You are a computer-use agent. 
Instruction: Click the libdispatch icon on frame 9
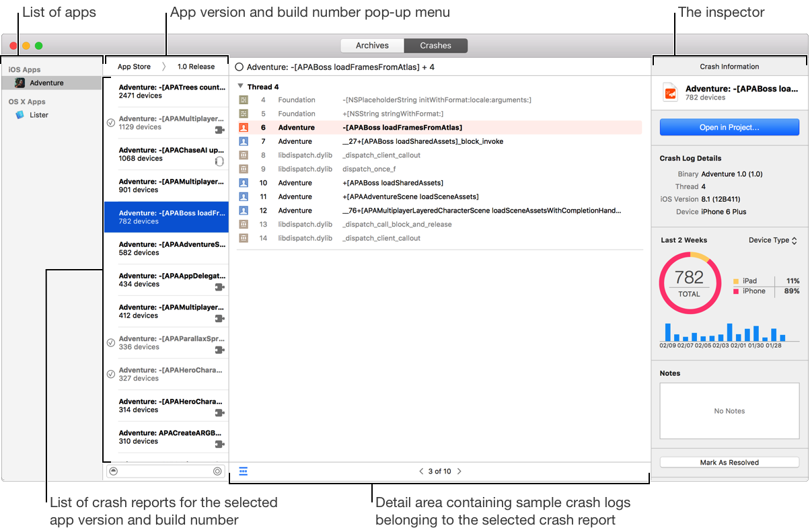tap(244, 169)
